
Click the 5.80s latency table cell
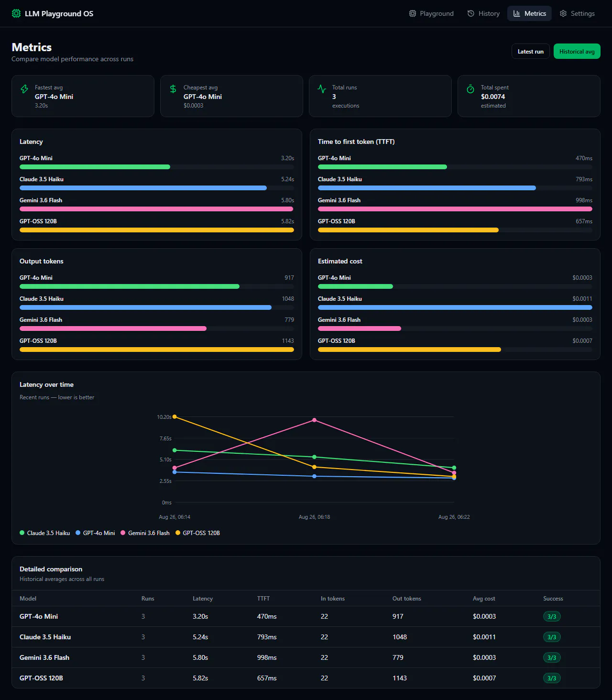[x=200, y=657]
